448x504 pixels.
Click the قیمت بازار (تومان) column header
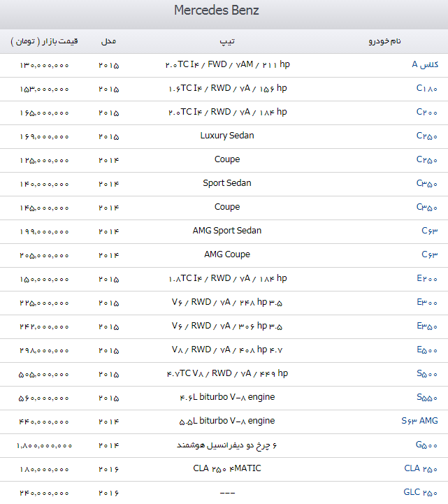(44, 41)
